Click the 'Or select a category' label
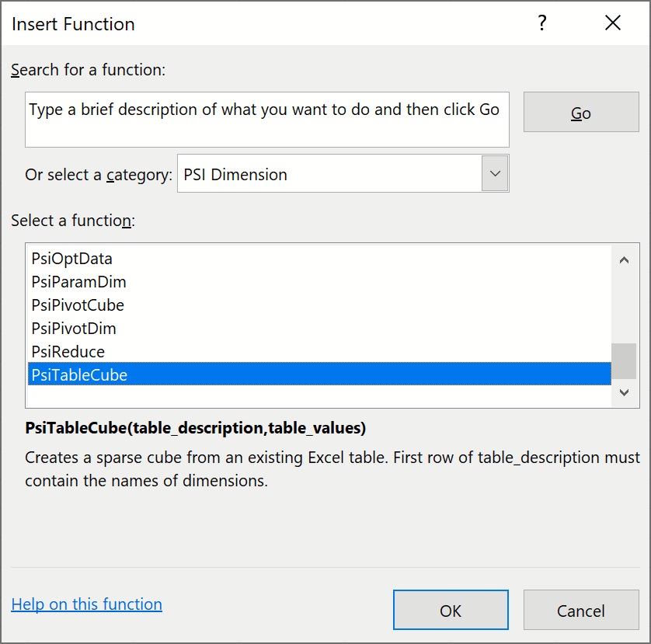This screenshot has width=651, height=644. point(99,175)
